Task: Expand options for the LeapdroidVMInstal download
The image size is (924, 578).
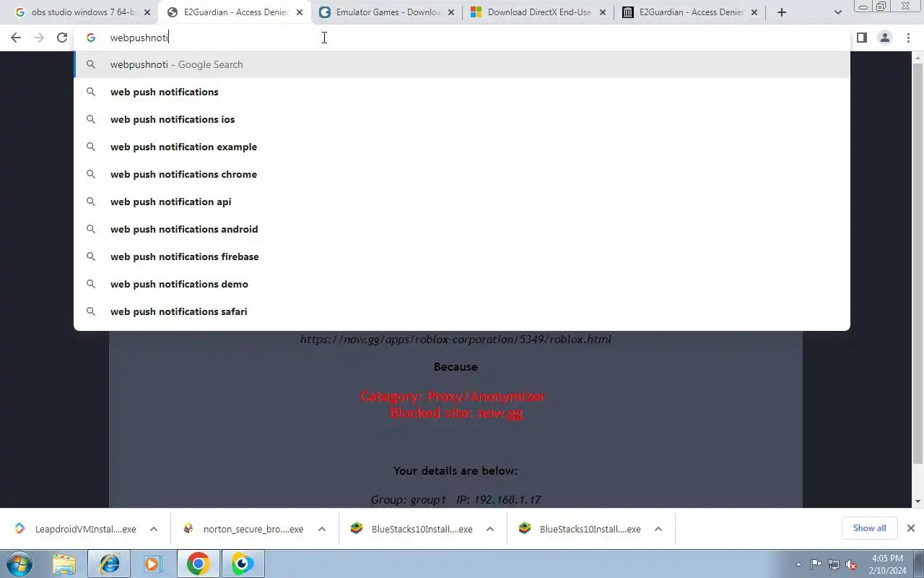Action: coord(154,529)
